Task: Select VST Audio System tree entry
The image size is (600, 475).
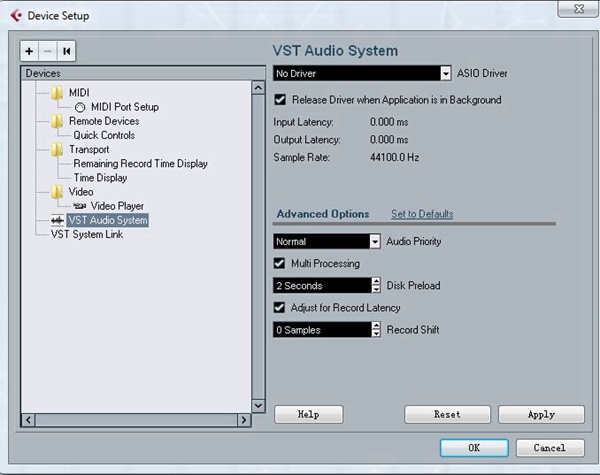Action: (x=108, y=220)
